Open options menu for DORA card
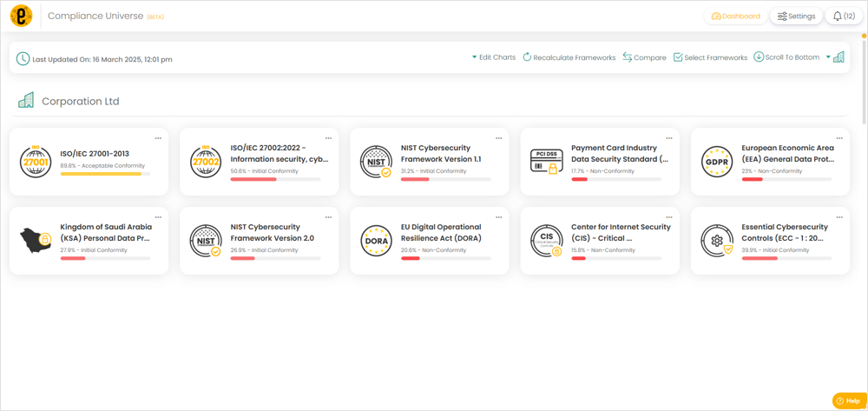Screen dimensions: 868x411 (x=499, y=217)
